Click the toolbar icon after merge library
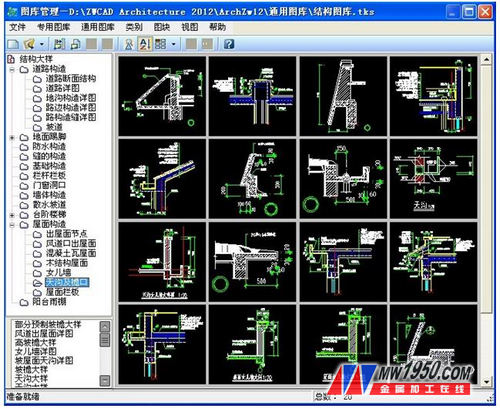The image size is (500, 409). pyautogui.click(x=76, y=44)
